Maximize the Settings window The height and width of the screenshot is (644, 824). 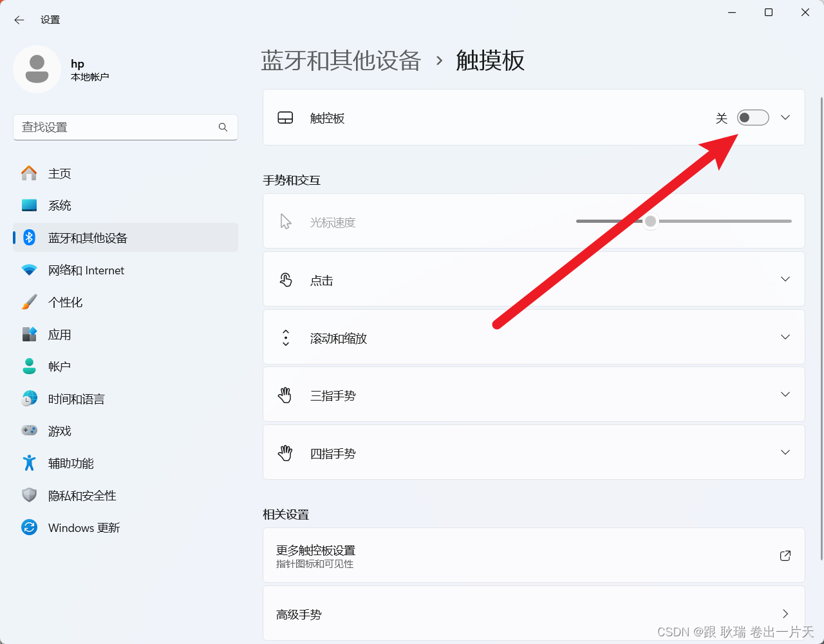click(769, 12)
